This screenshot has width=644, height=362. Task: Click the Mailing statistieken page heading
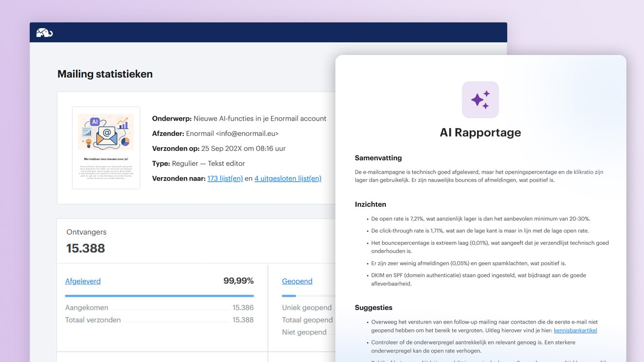pyautogui.click(x=105, y=74)
